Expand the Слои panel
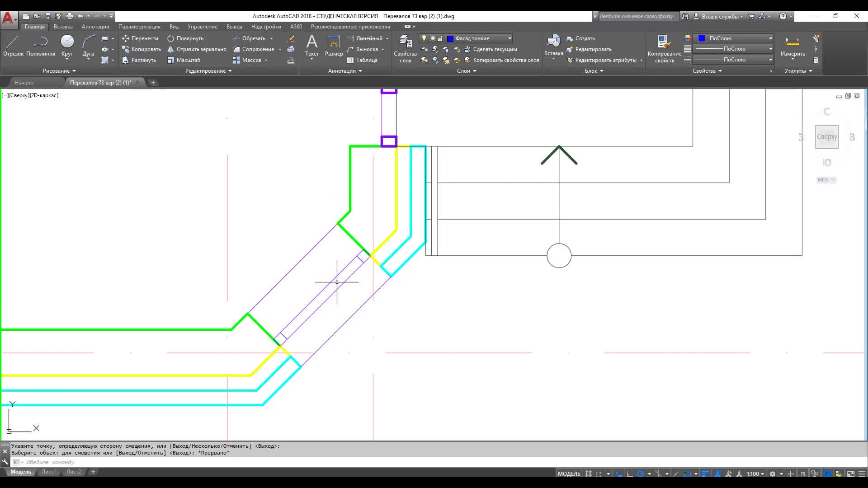Image resolution: width=868 pixels, height=488 pixels. point(467,71)
